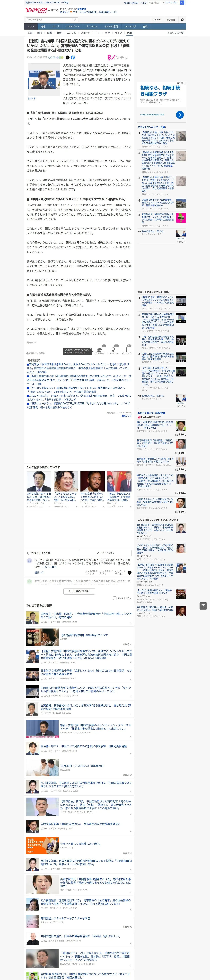Click 記事に関する報告 link
Screen dimensions: 210x980
click(35, 353)
